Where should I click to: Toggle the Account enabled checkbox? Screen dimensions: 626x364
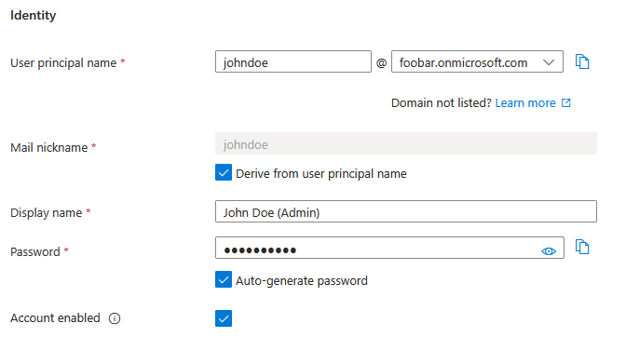[224, 318]
